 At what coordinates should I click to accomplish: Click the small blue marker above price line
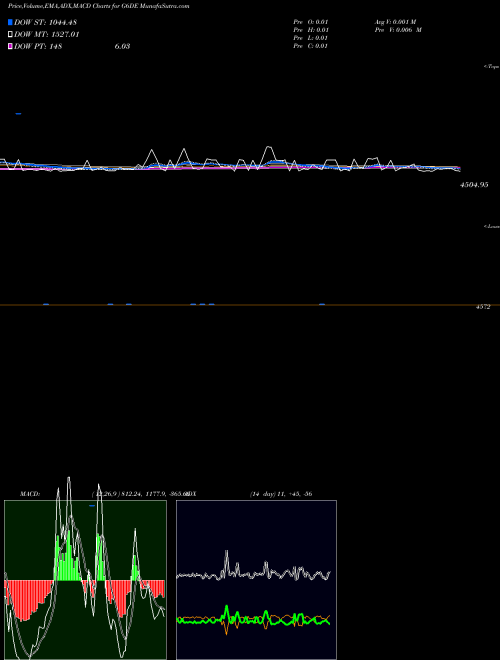[x=18, y=114]
